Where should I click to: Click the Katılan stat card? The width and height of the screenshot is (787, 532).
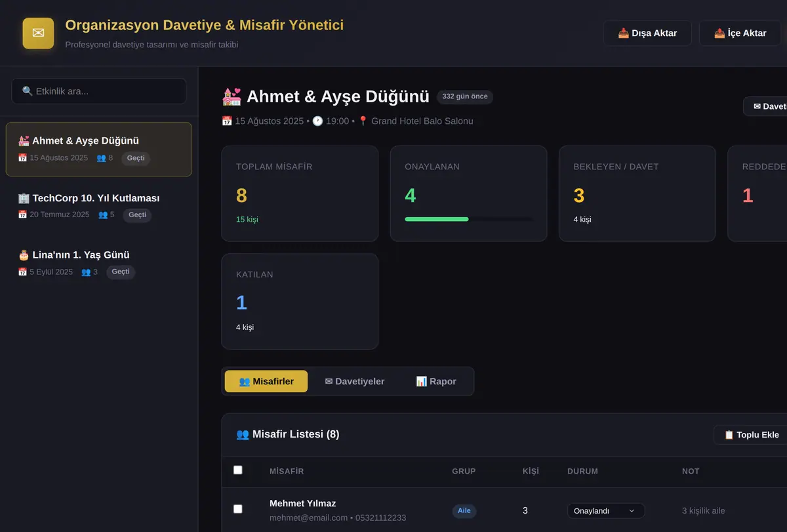pyautogui.click(x=300, y=301)
